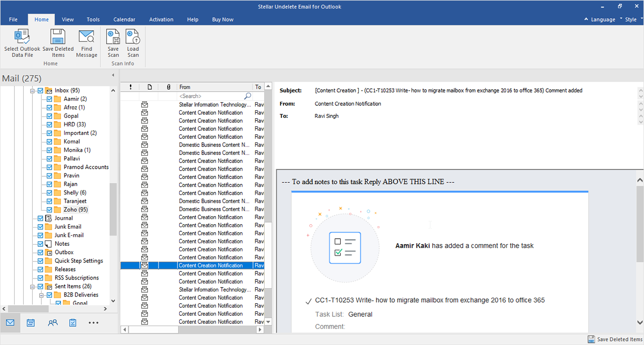
Task: Collapse the Sent Items (26) tree node
Action: 33,286
